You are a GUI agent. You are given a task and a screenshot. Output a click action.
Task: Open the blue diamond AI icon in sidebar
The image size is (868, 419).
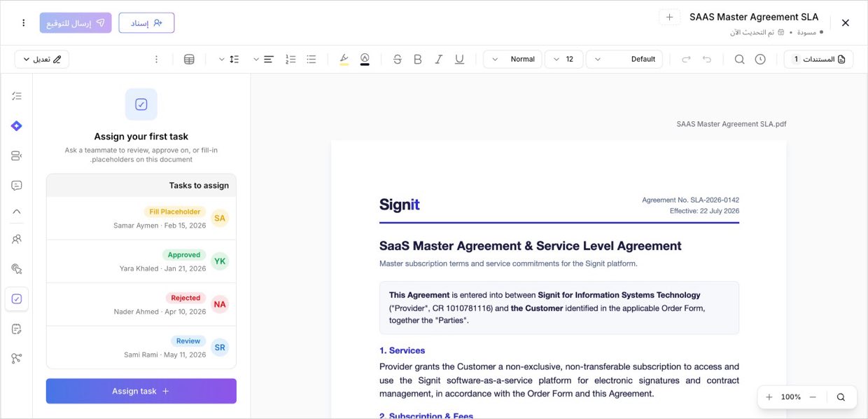click(17, 126)
